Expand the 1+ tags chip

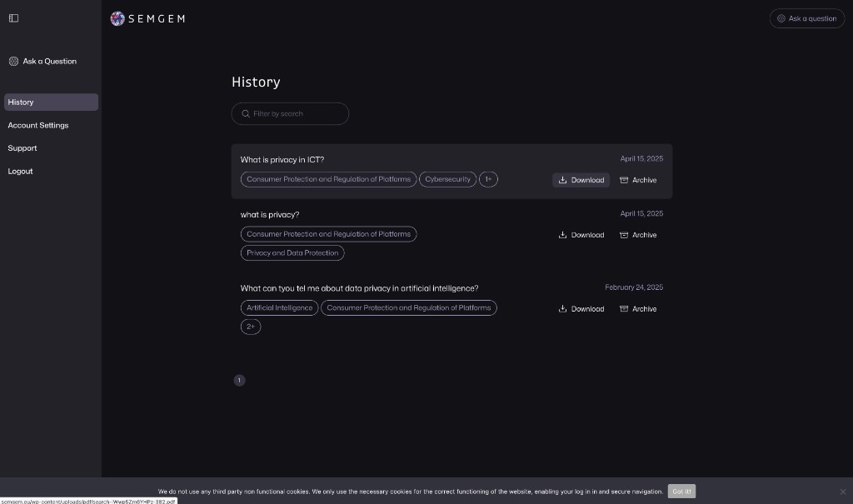tap(488, 179)
